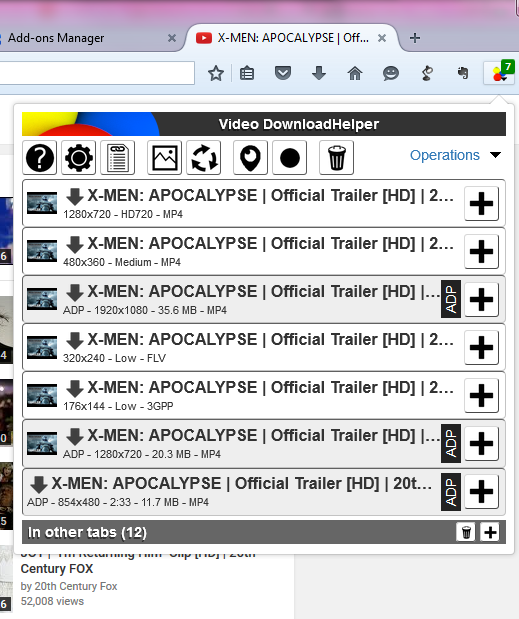This screenshot has height=619, width=519.
Task: Open the Video DownloadHelper help icon
Action: click(39, 158)
